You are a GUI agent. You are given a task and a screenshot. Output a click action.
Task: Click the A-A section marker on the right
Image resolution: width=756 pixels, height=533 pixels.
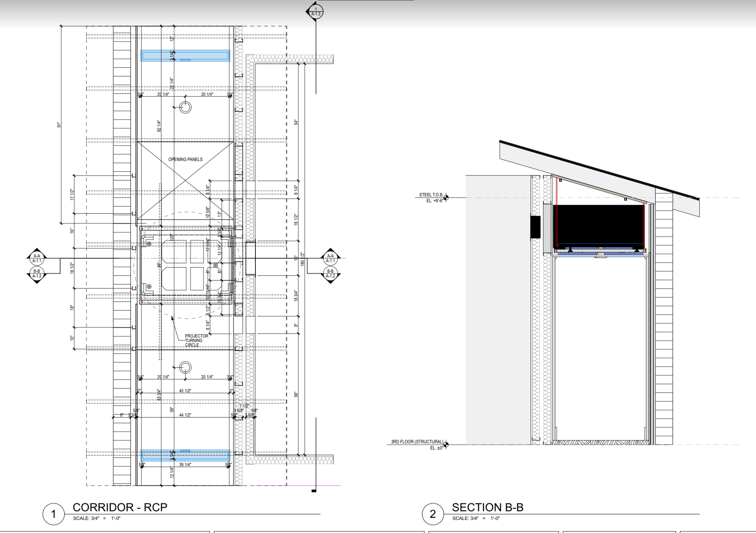pos(330,258)
